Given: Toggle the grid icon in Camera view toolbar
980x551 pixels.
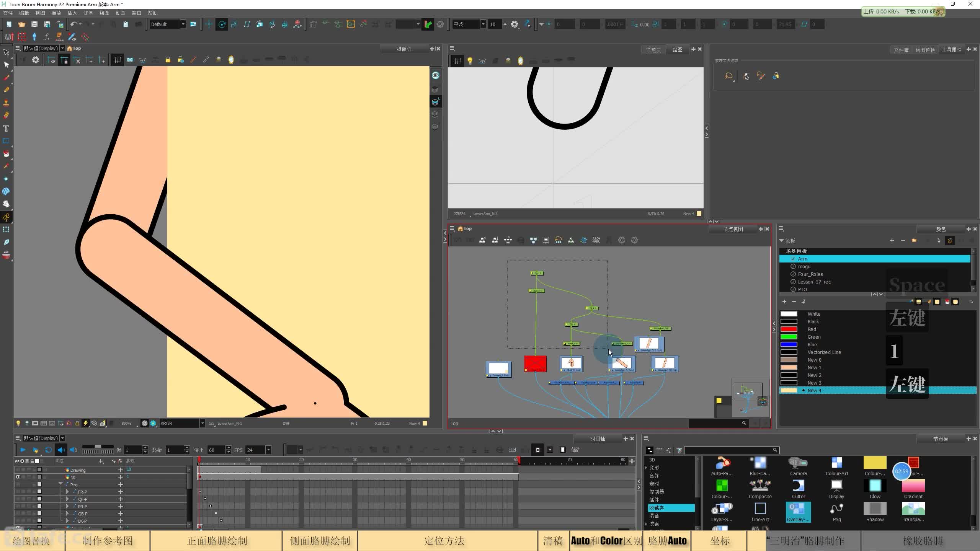Looking at the screenshot, I should tap(118, 60).
